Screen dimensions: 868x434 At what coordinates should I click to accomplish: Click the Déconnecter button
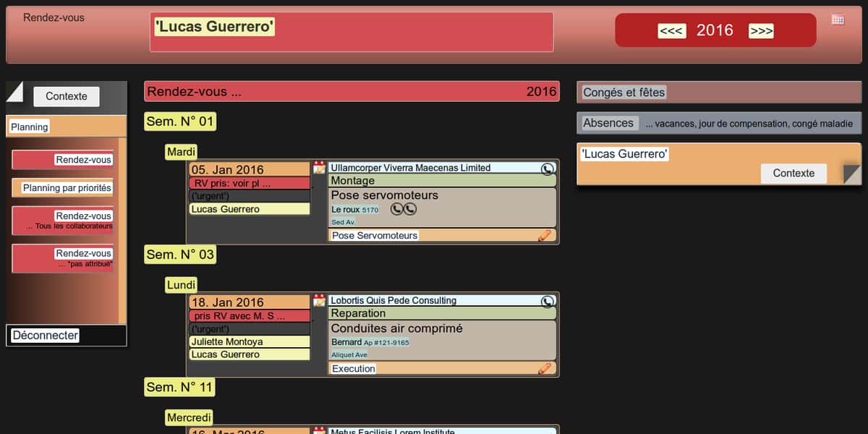pyautogui.click(x=46, y=336)
